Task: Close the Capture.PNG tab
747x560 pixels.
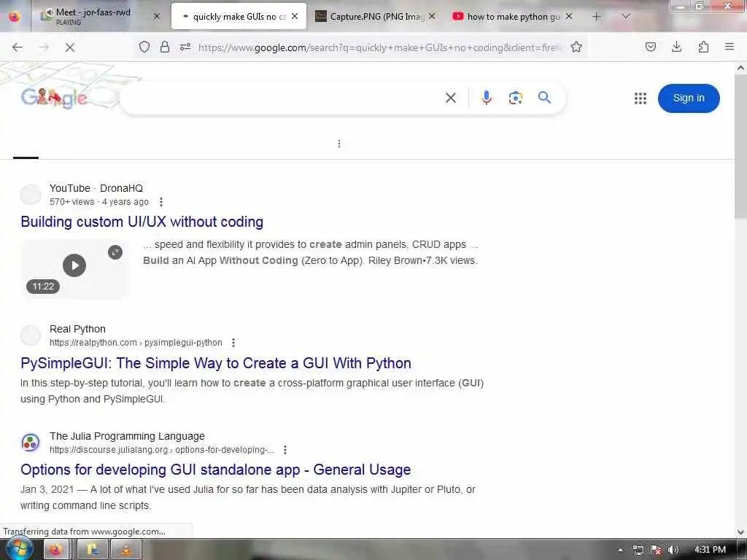Action: point(432,16)
